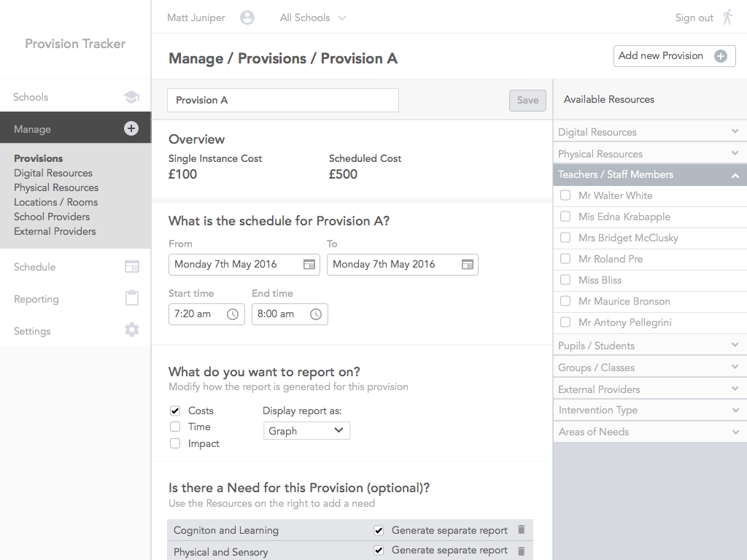Click the Matt Juniper username
Screen dimensions: 747x560
coord(196,17)
